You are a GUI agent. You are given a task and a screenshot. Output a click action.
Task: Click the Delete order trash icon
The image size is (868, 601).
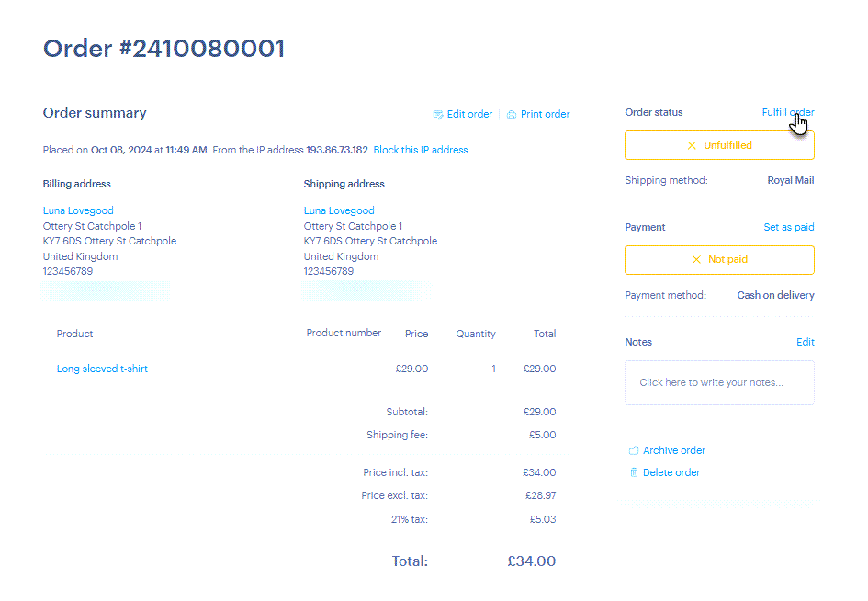coord(634,472)
